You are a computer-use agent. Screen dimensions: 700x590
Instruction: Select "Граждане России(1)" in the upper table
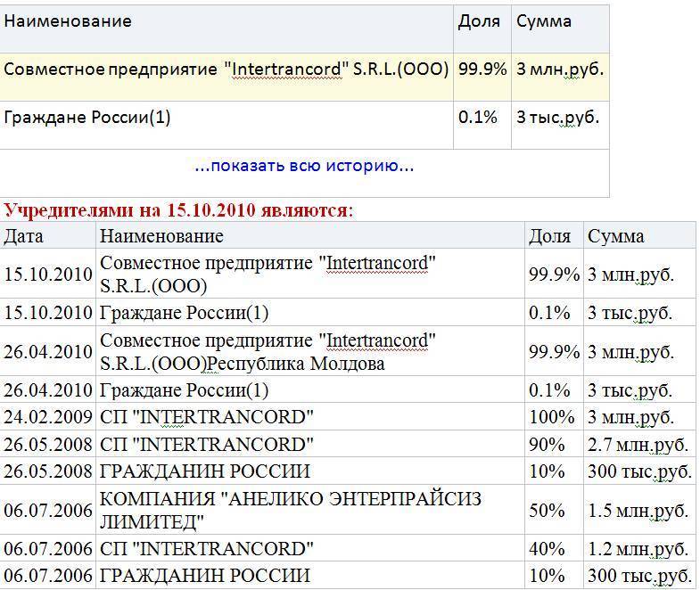87,118
